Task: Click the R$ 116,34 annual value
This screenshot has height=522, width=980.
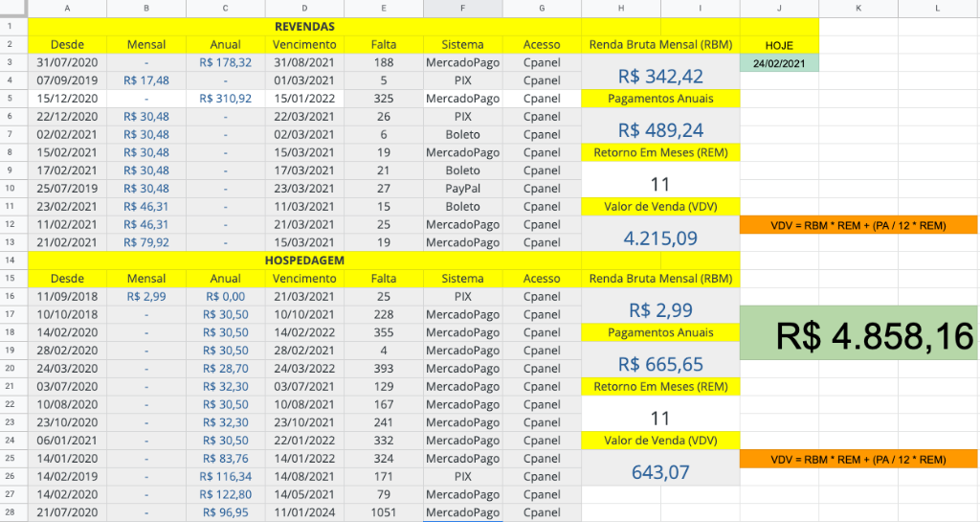Action: click(226, 476)
